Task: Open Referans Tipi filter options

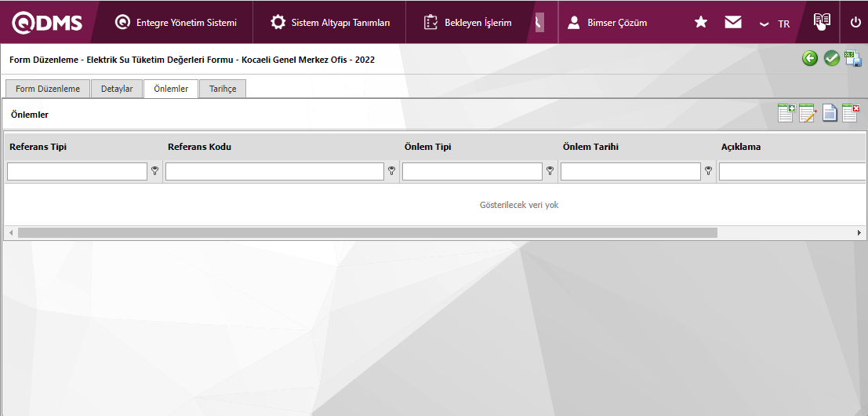Action: click(155, 171)
